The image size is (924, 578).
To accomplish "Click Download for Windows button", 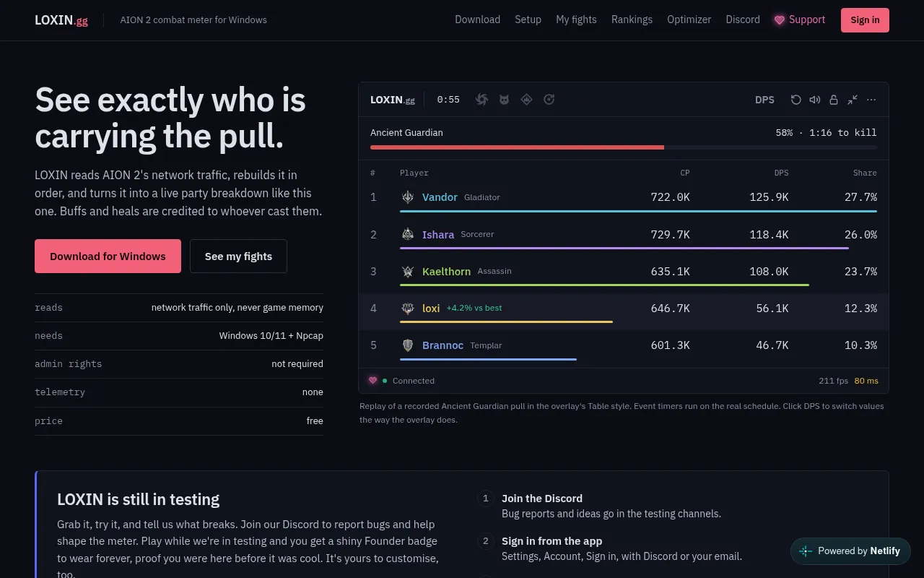I will (108, 256).
